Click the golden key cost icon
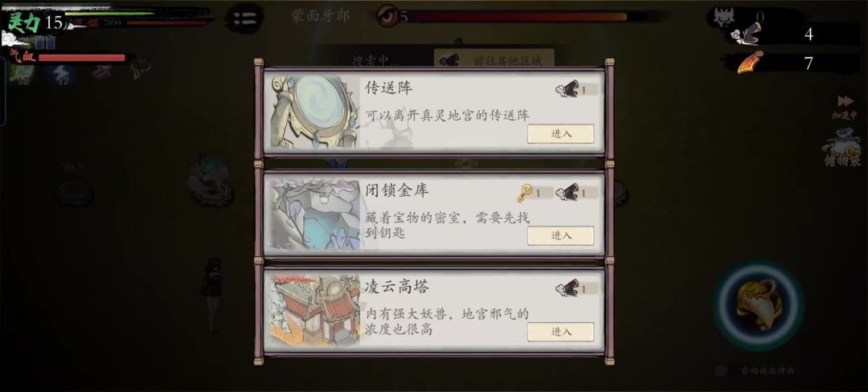The height and width of the screenshot is (392, 868). click(524, 193)
